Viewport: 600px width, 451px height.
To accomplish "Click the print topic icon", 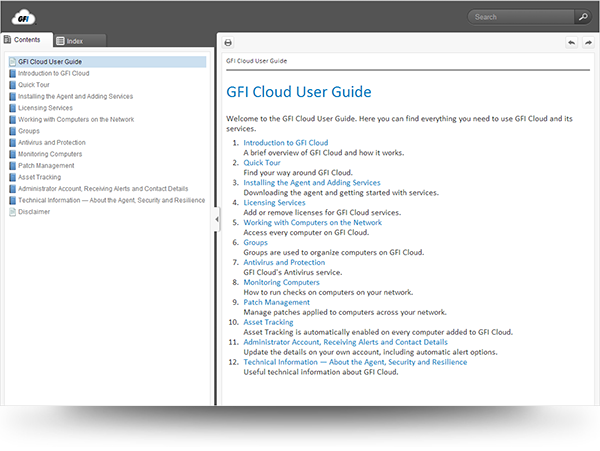I will 228,42.
